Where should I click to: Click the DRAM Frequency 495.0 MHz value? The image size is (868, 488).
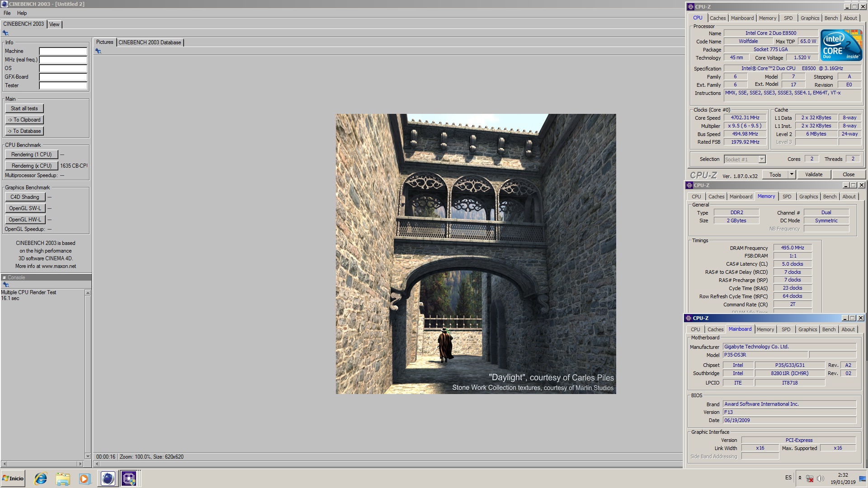pyautogui.click(x=793, y=248)
